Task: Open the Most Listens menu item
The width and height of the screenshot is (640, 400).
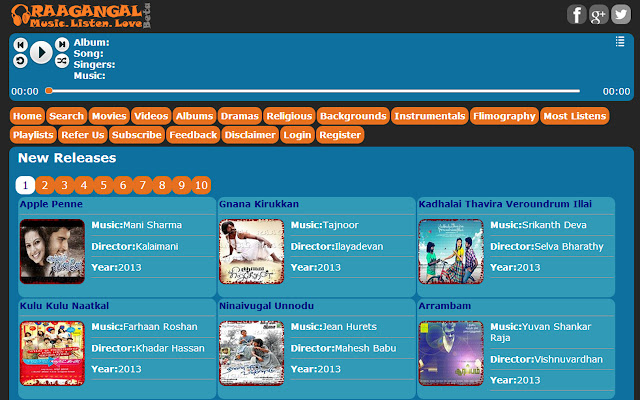Action: click(x=575, y=116)
